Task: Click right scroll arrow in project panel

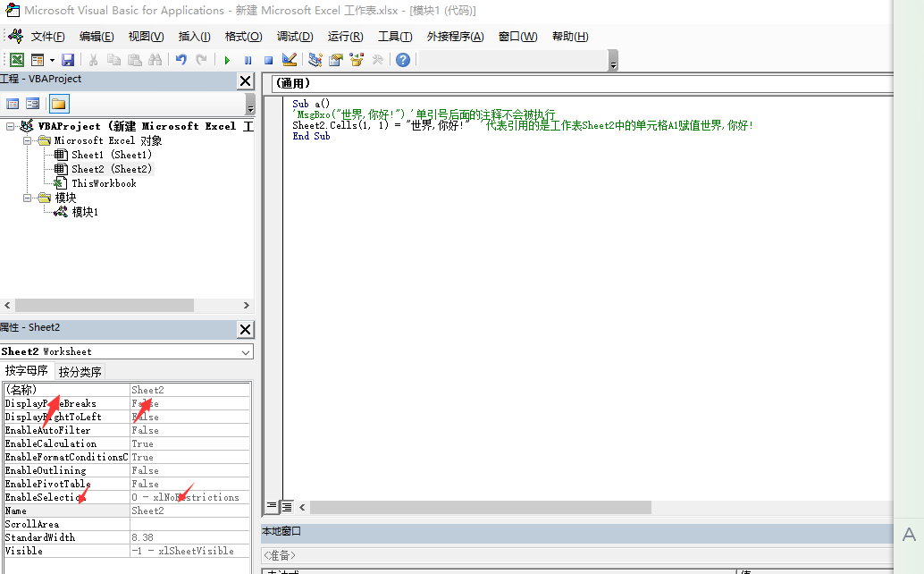Action: pyautogui.click(x=247, y=305)
